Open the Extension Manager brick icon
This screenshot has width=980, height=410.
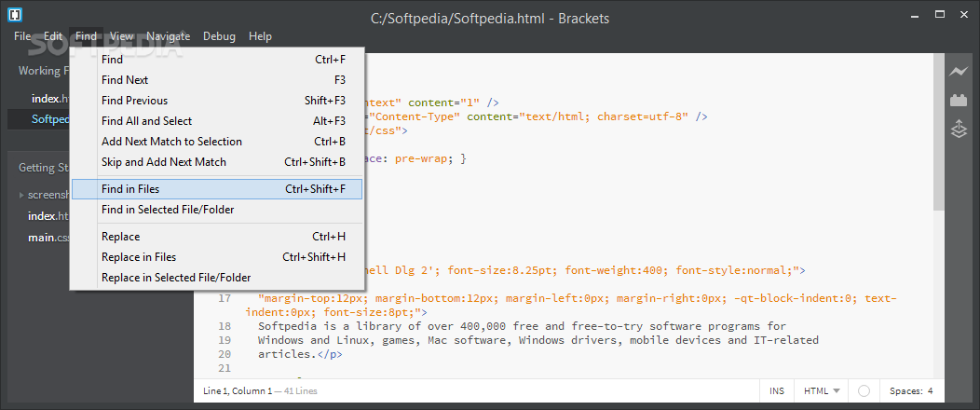[959, 100]
